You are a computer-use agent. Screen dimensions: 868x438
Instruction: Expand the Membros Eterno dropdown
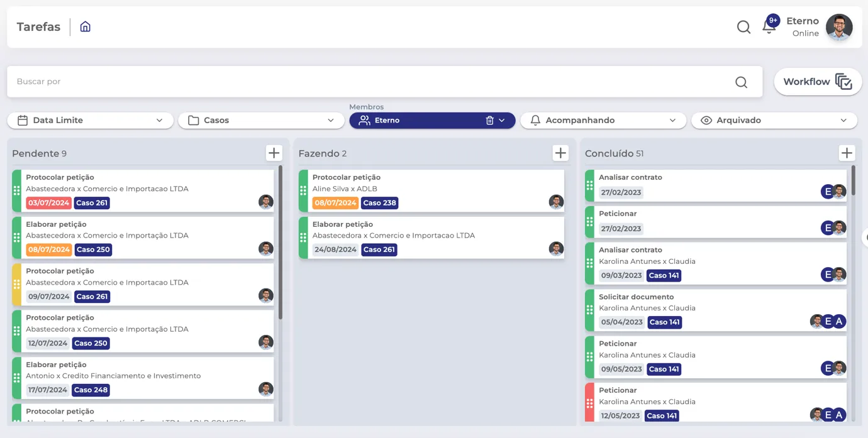501,120
